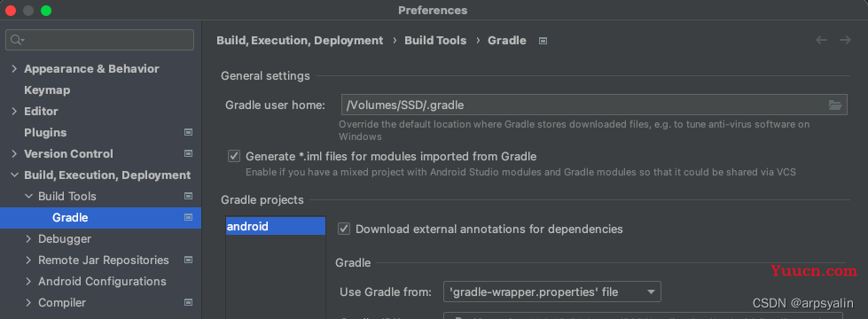Select the android project in Gradle projects list
Image resolution: width=868 pixels, height=319 pixels.
pyautogui.click(x=276, y=226)
